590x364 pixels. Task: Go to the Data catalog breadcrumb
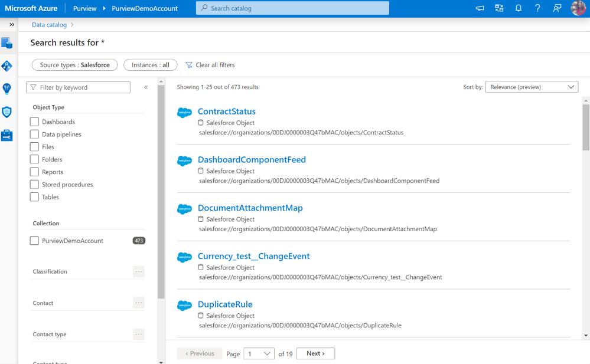point(49,25)
